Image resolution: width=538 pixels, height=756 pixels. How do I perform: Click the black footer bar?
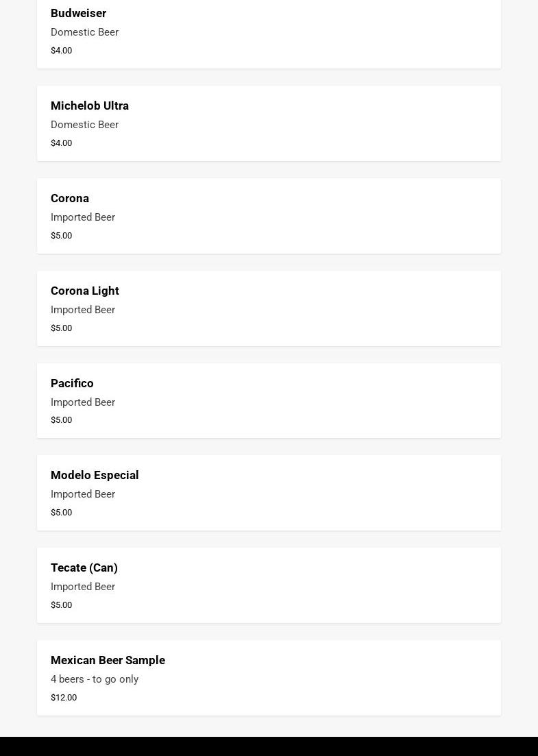click(269, 746)
